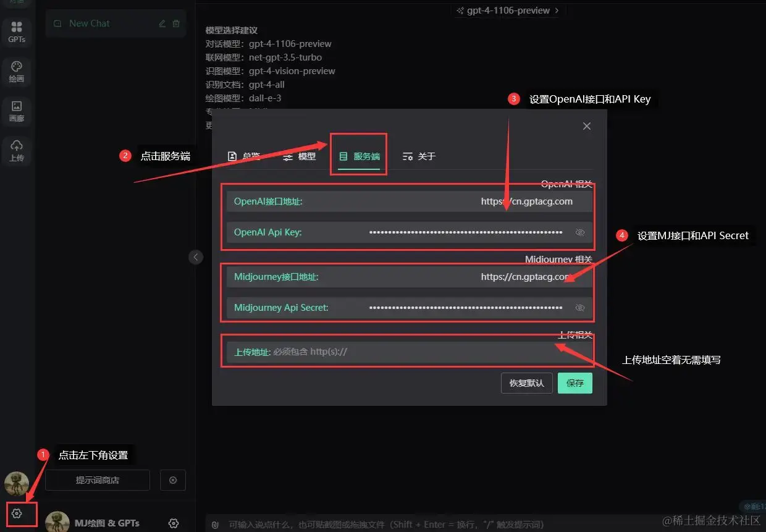
Task: Click the MJ绘图 & GPTs avatar
Action: pos(57,523)
